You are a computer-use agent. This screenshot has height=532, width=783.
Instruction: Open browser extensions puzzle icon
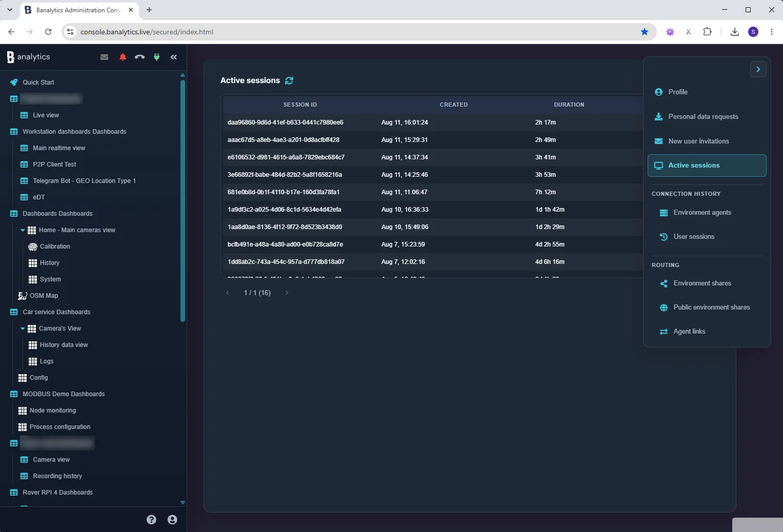click(707, 32)
